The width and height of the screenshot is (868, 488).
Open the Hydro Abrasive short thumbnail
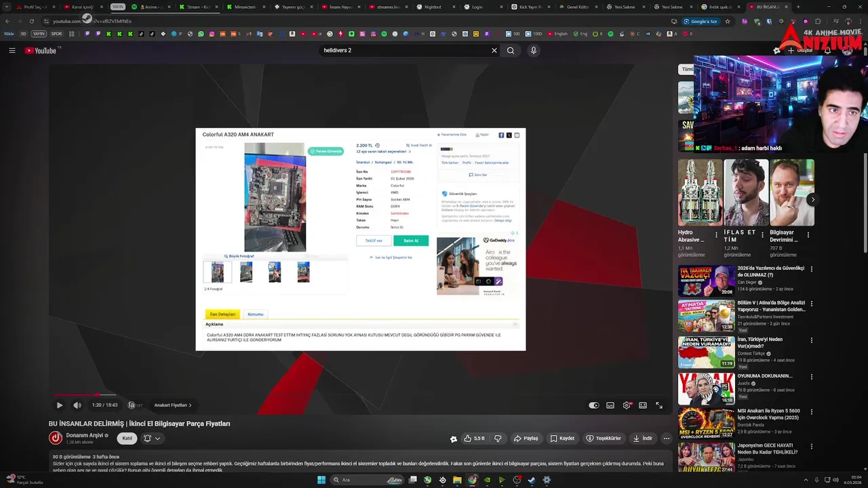[x=700, y=192]
